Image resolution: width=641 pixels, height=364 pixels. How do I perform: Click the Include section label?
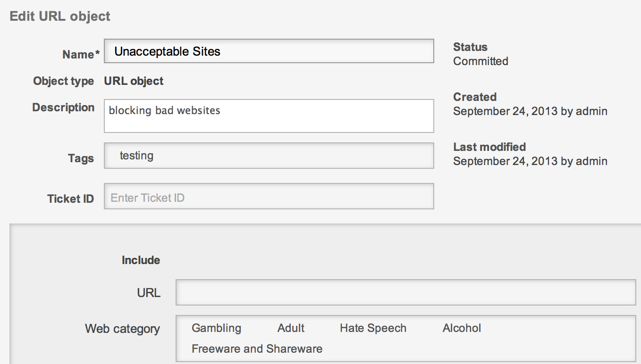(x=141, y=260)
